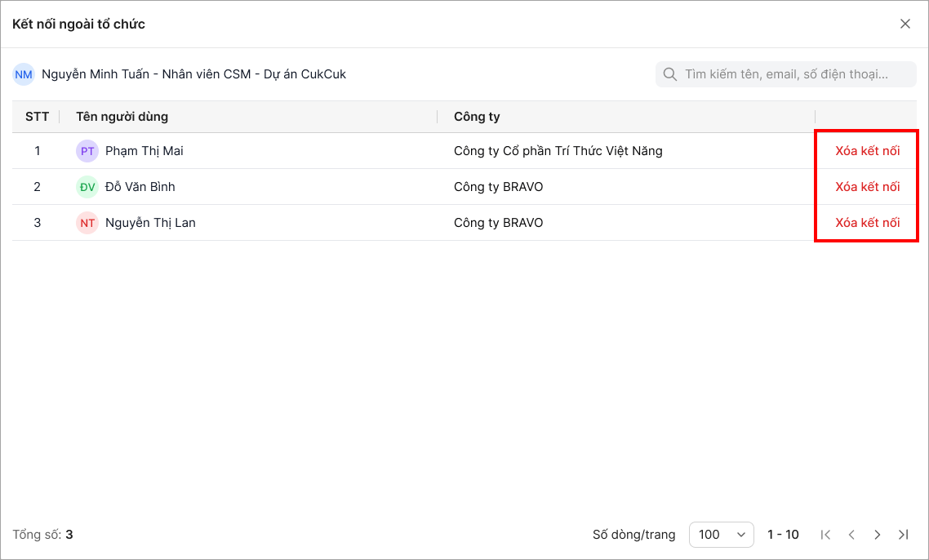
Task: Click the NT avatar for Nguyễn Thị Lan
Action: tap(87, 223)
